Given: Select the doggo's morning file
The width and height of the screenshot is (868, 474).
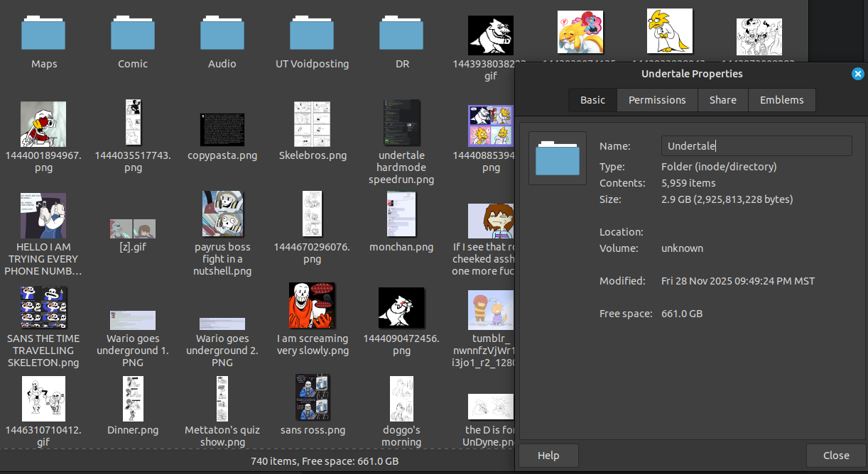Looking at the screenshot, I should click(x=401, y=399).
